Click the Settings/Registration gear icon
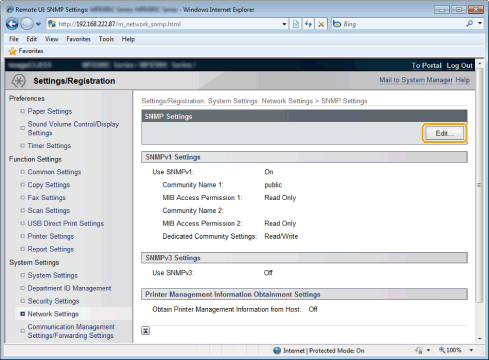489x360 pixels. click(18, 81)
